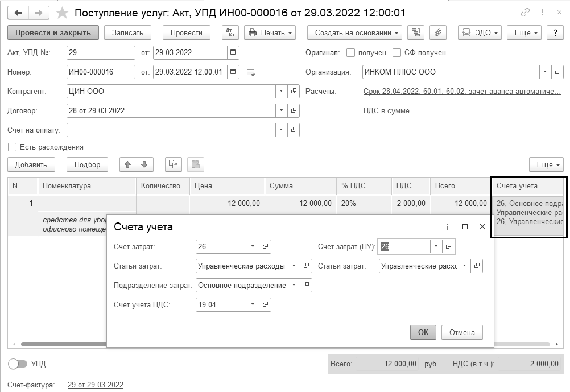Add document to favorites with star icon
This screenshot has height=392, width=570.
62,13
